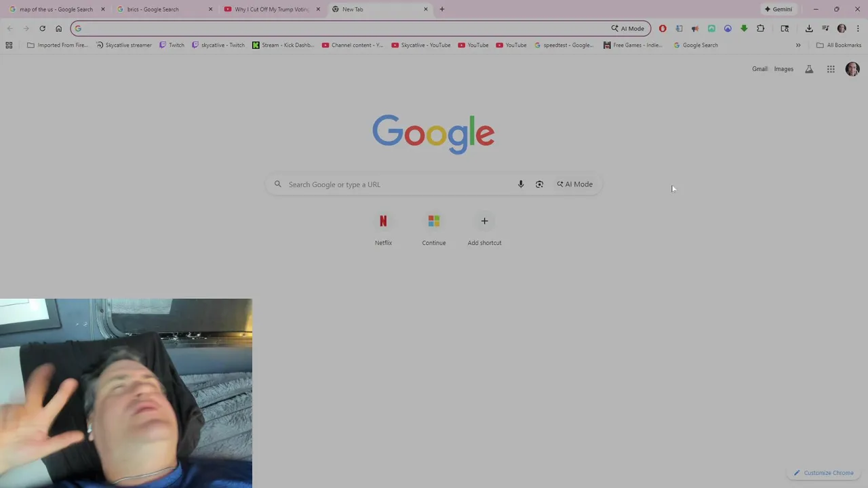Click the webcam overlay video
The height and width of the screenshot is (488, 868).
pyautogui.click(x=126, y=393)
